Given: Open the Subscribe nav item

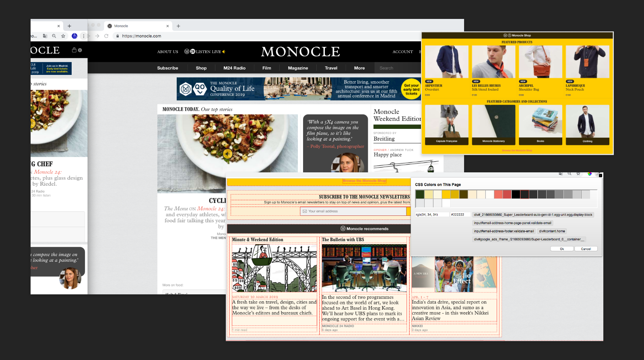Looking at the screenshot, I should click(167, 68).
